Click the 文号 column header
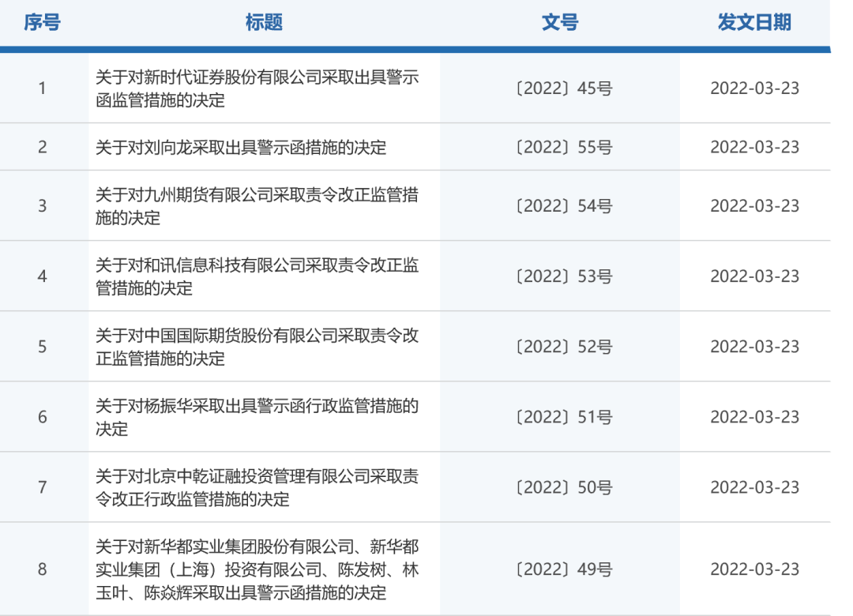 pyautogui.click(x=560, y=22)
